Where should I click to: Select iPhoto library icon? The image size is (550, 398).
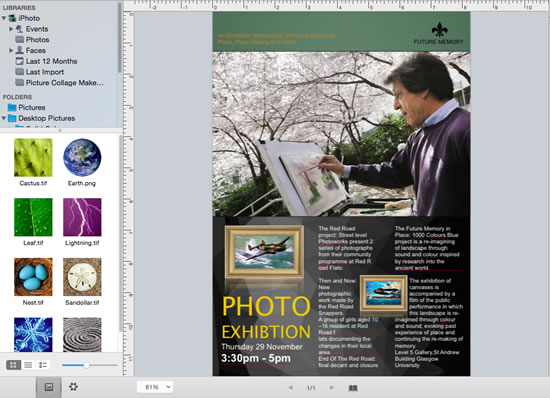click(12, 18)
